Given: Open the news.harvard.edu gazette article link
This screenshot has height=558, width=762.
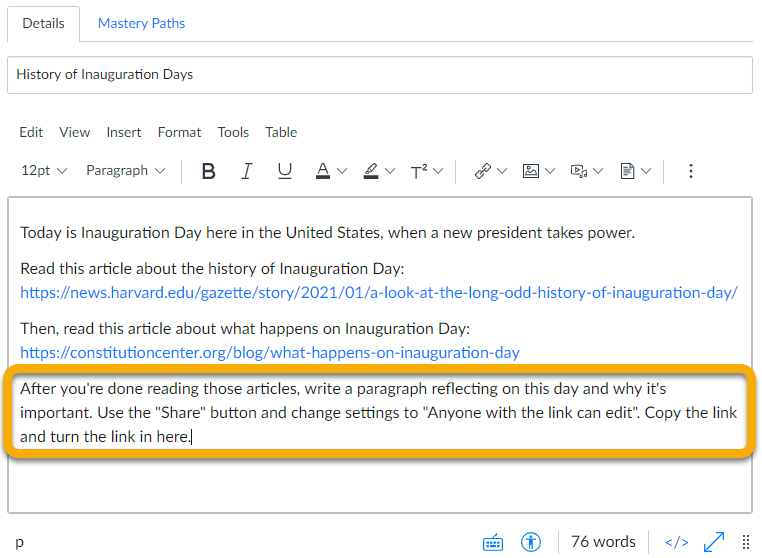Looking at the screenshot, I should 379,293.
